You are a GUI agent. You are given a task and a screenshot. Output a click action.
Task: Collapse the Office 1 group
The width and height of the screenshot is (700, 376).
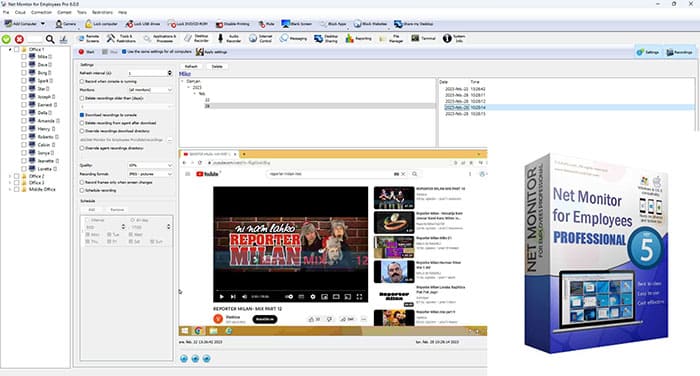coord(10,50)
